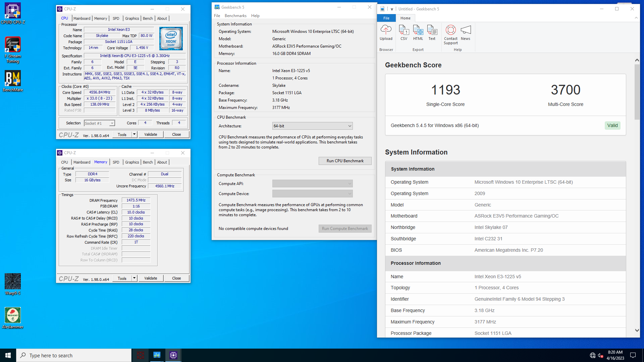This screenshot has width=644, height=362.
Task: Click quick access toolbar dropdown arrow
Action: 392,9
